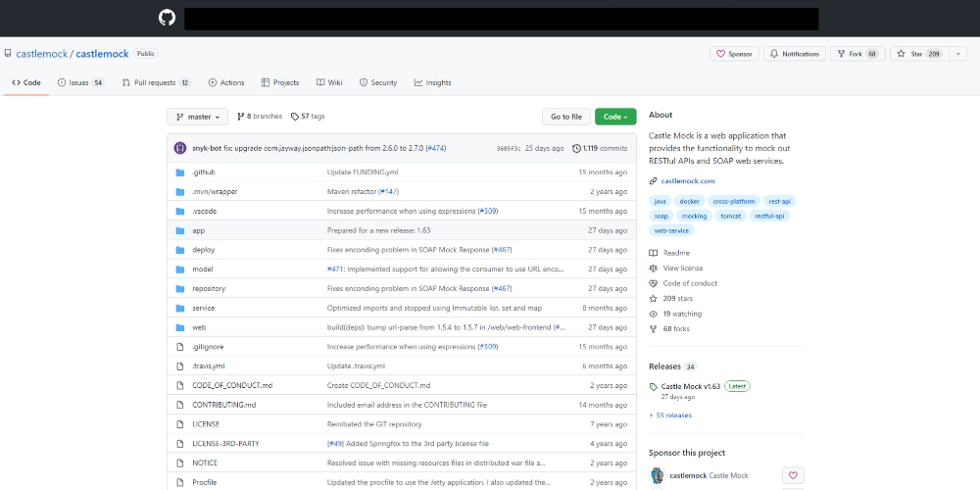
Task: Click the repository folder icon
Action: tap(180, 289)
